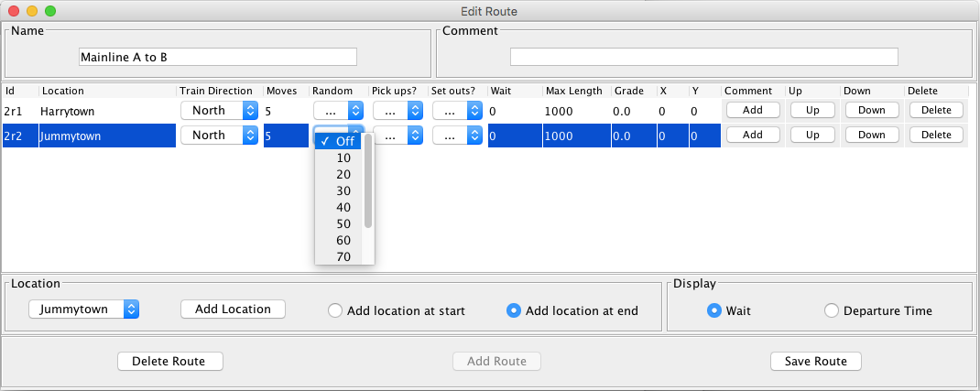Select 'Add location at end' radio button
This screenshot has width=980, height=391.
click(x=514, y=310)
